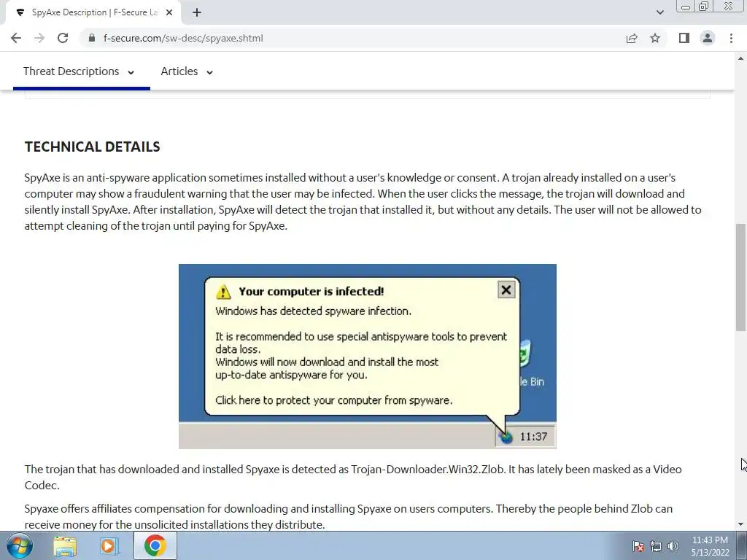
Task: Open the Articles menu
Action: point(187,71)
